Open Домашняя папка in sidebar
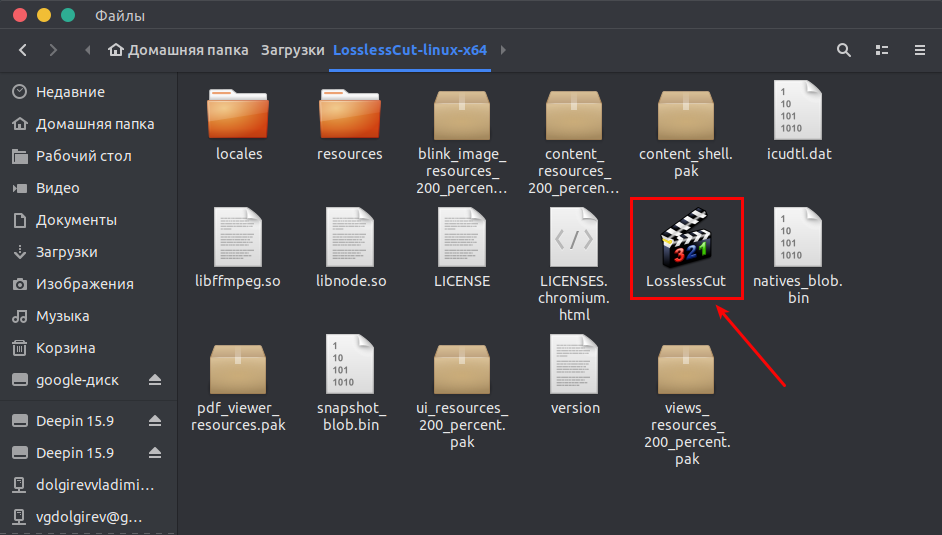942x535 pixels. [x=89, y=124]
